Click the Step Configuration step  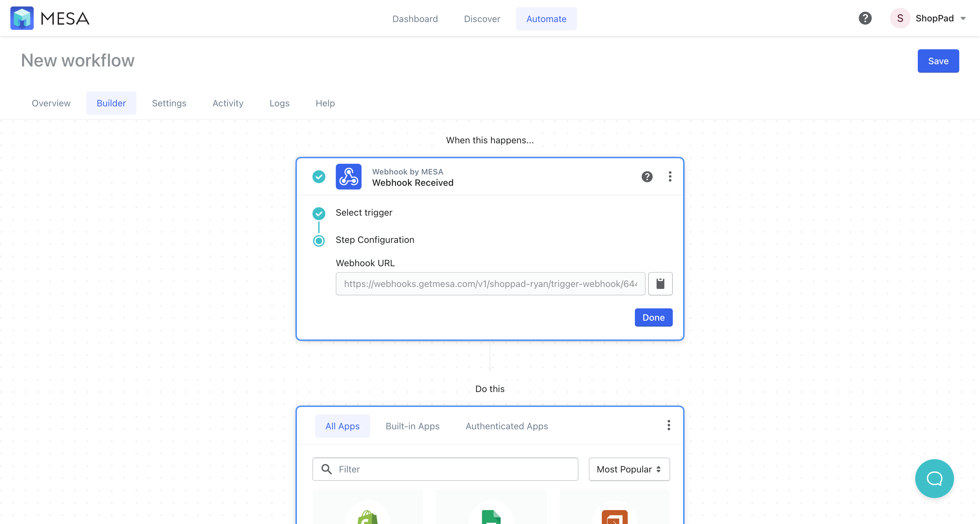click(375, 240)
